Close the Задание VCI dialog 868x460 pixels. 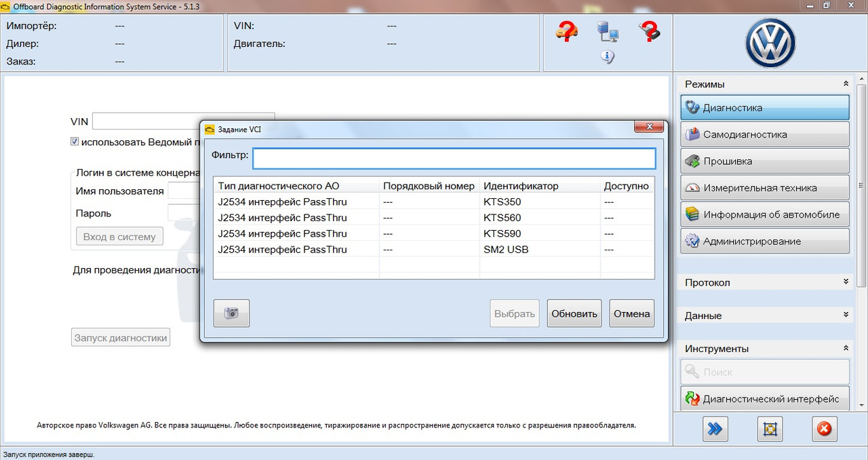[x=648, y=127]
